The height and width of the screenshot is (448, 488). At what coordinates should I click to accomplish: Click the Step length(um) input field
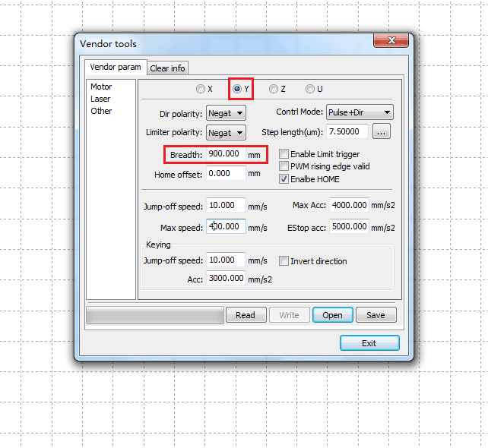point(347,131)
